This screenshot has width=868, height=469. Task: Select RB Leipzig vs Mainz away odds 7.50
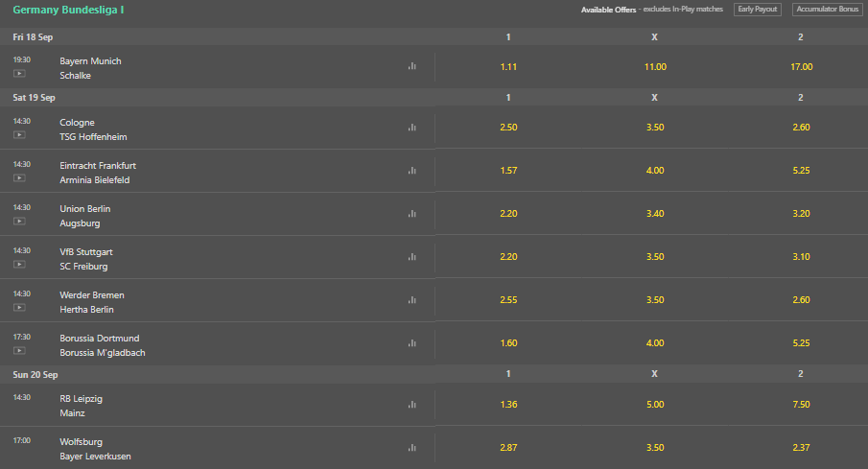coord(801,405)
